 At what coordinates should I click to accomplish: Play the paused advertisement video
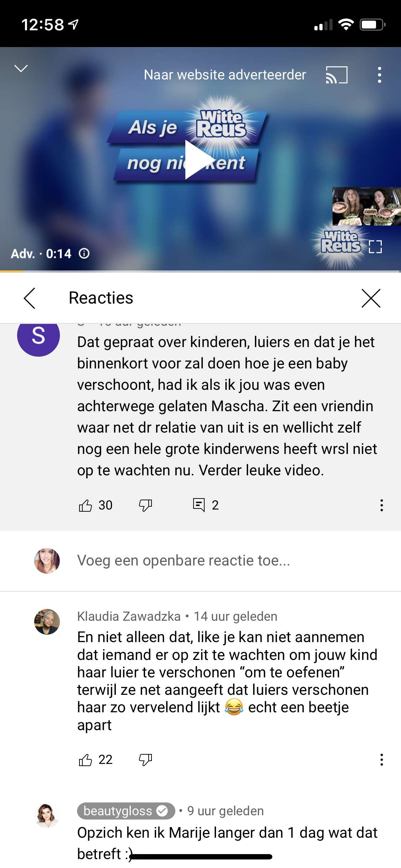[199, 159]
